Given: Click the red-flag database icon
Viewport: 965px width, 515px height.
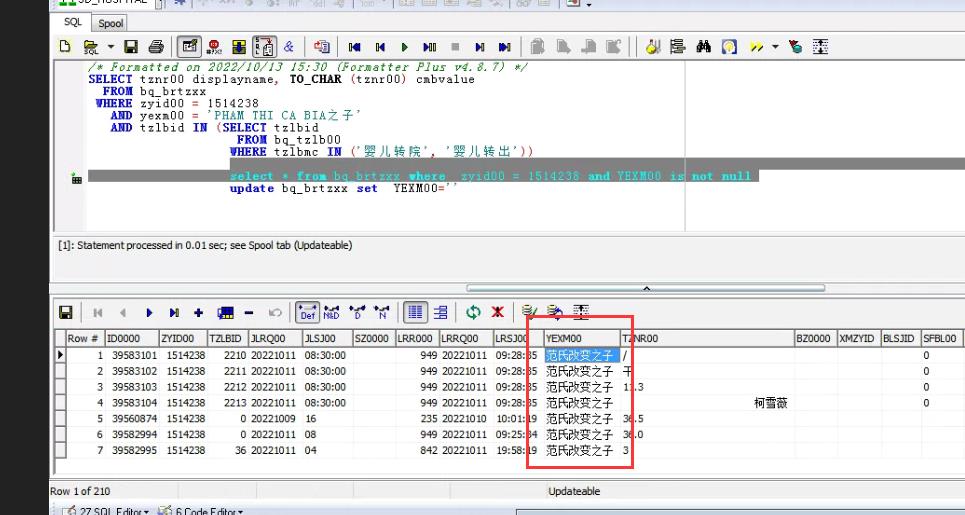Looking at the screenshot, I should 795,47.
